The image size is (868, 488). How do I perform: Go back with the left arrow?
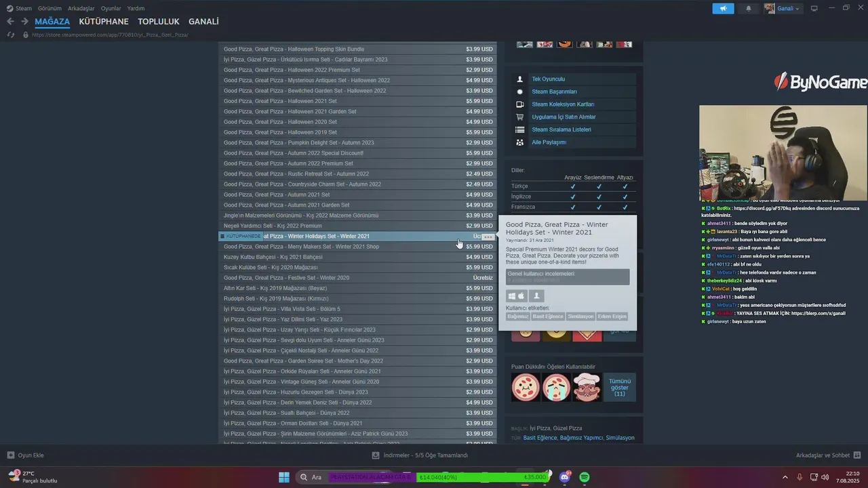coord(10,22)
